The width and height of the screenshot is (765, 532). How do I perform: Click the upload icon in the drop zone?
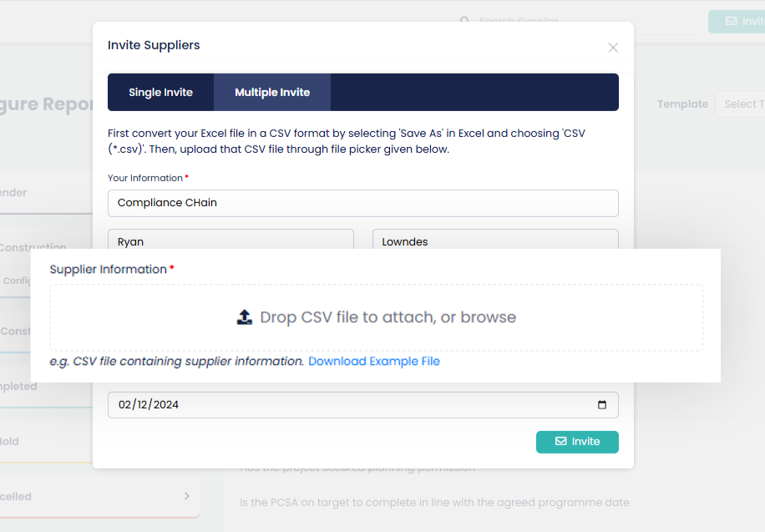tap(245, 317)
